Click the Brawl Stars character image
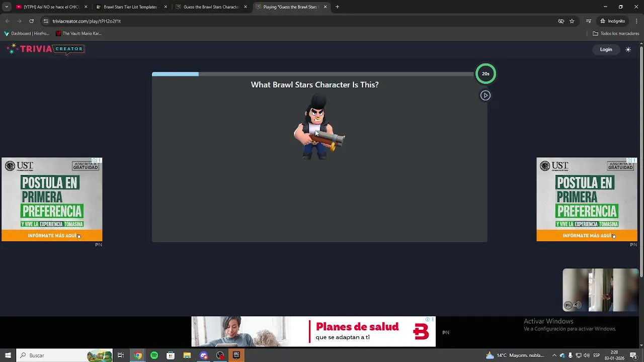 pyautogui.click(x=319, y=127)
